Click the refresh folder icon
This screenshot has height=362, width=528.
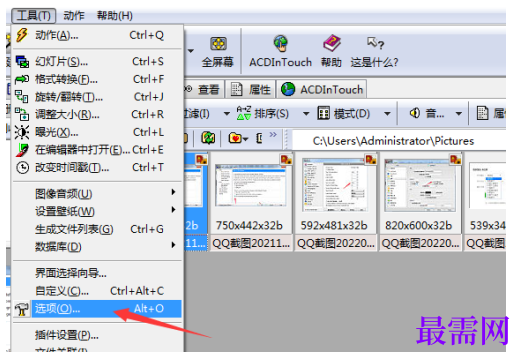208,138
